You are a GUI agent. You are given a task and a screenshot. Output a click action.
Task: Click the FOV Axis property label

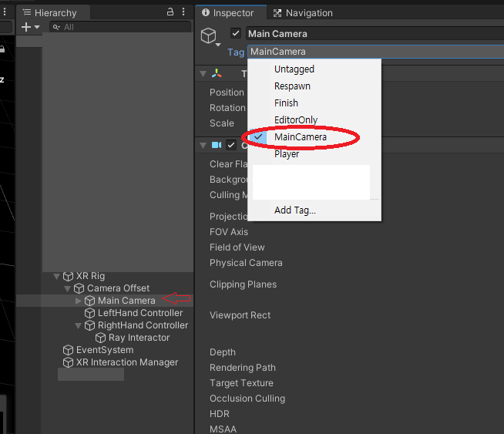(229, 232)
